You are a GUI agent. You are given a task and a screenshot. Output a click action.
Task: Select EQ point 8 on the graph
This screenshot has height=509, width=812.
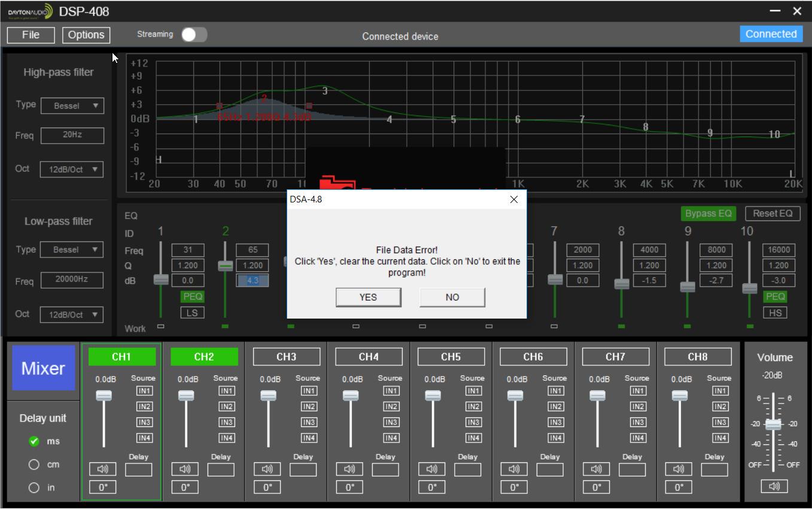646,127
